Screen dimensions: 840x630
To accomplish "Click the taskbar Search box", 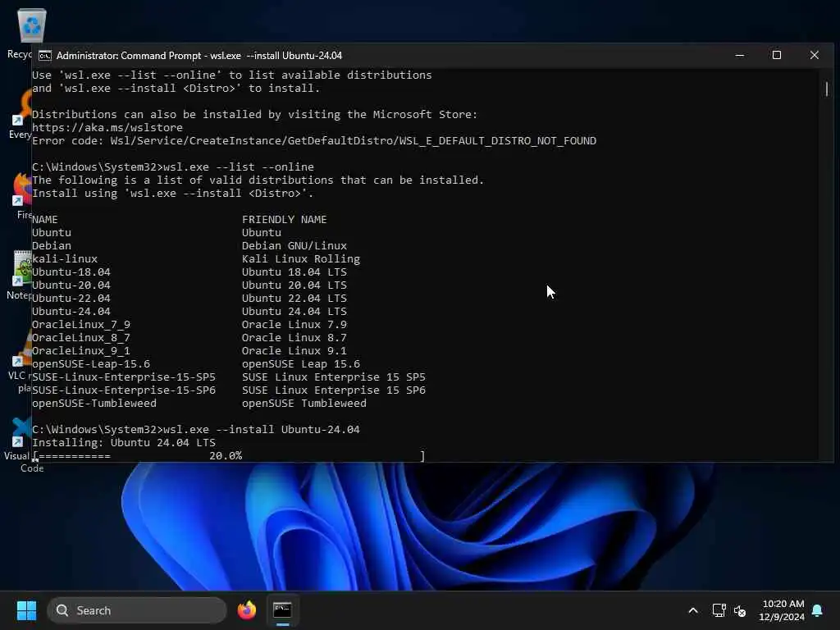I will click(x=137, y=610).
